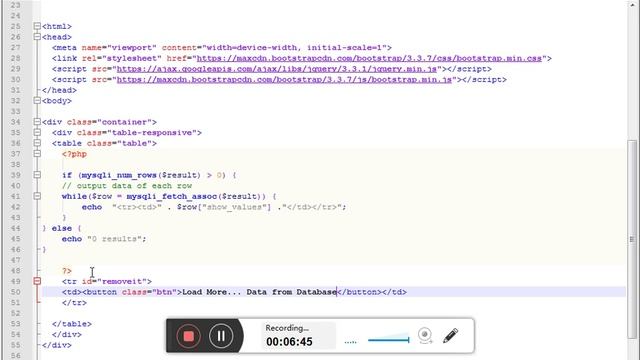
Task: Click the "Load More... Data from Database" text
Action: point(260,292)
